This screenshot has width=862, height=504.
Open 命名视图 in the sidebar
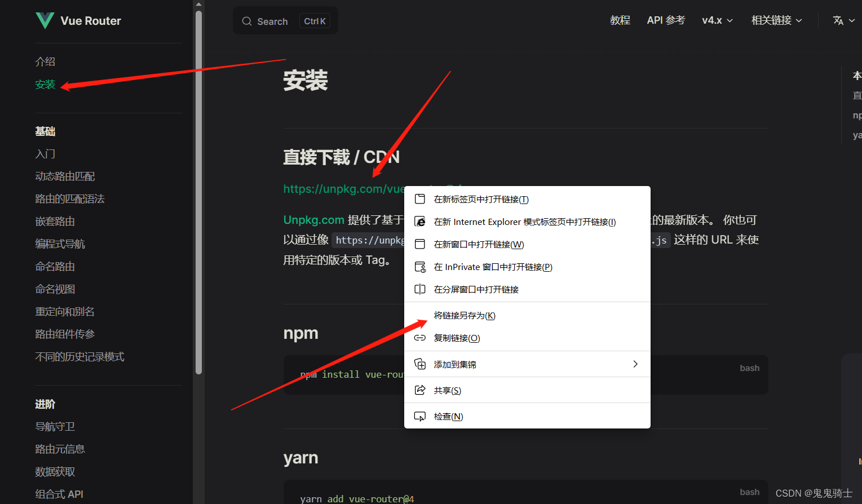coord(55,289)
